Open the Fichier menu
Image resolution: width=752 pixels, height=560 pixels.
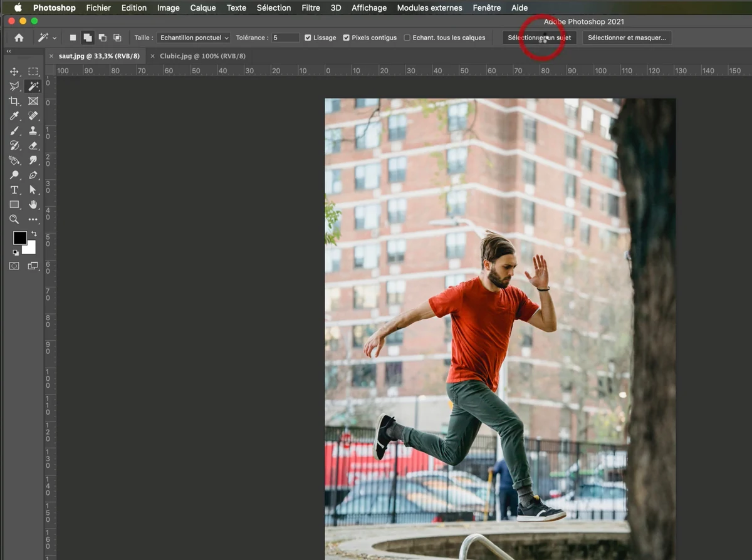[x=98, y=8]
